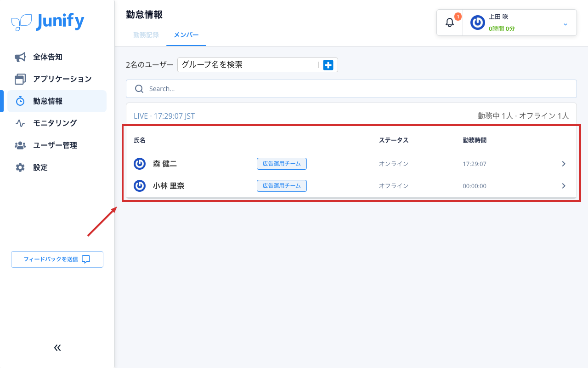
Task: Open 設定 in the sidebar
Action: click(x=57, y=167)
